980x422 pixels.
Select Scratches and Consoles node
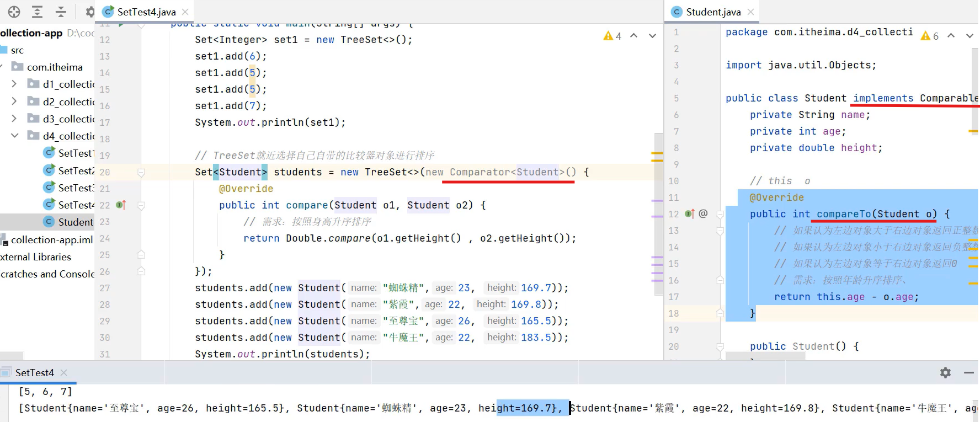(47, 274)
